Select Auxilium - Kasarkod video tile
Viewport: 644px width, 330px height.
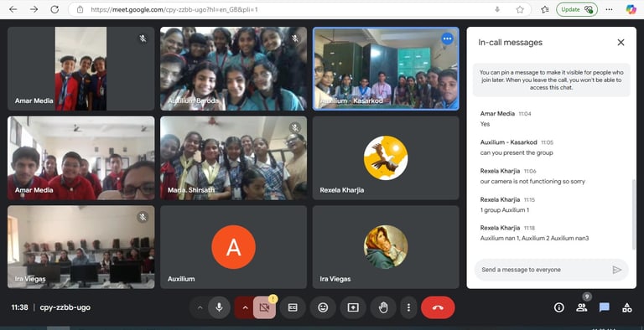(x=386, y=69)
